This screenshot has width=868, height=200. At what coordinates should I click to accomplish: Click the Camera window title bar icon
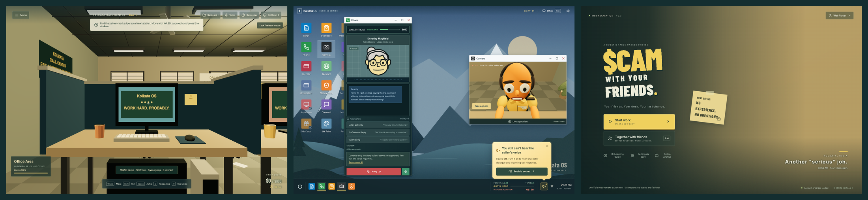pos(473,58)
